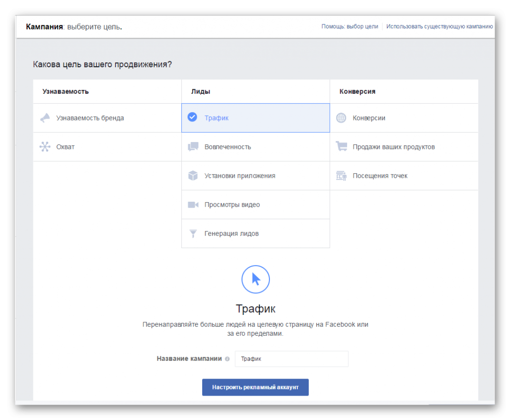Click the campaign name input field
Viewport: 510px width, 420px height.
[291, 359]
